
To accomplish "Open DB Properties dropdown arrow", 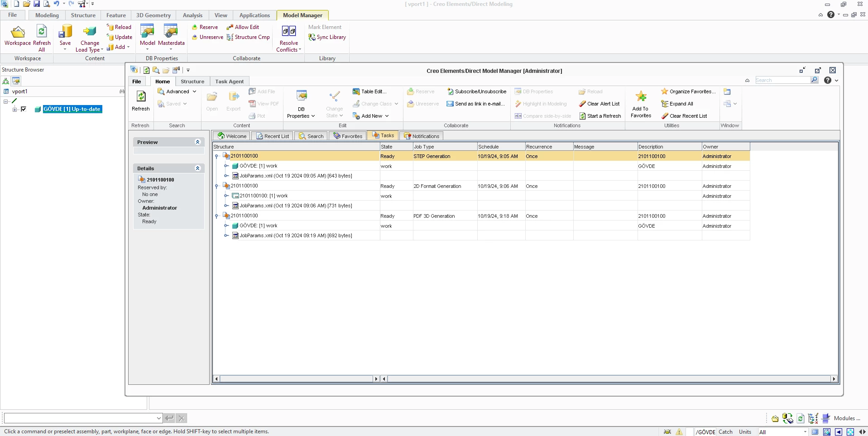I will pyautogui.click(x=313, y=116).
